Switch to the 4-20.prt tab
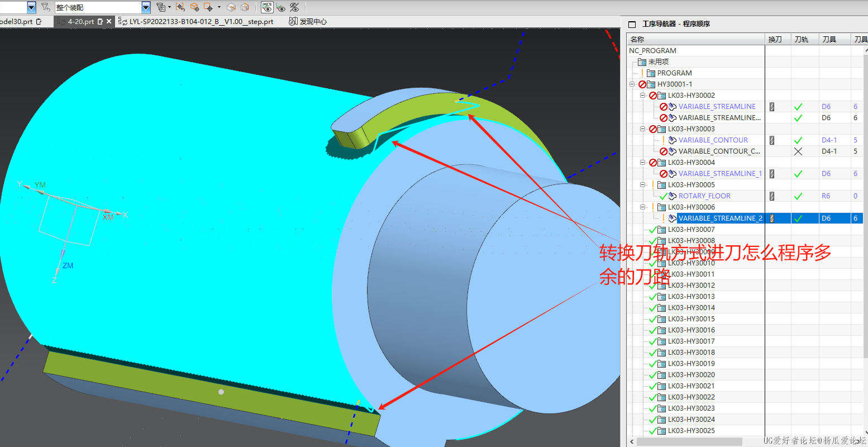 pyautogui.click(x=81, y=22)
